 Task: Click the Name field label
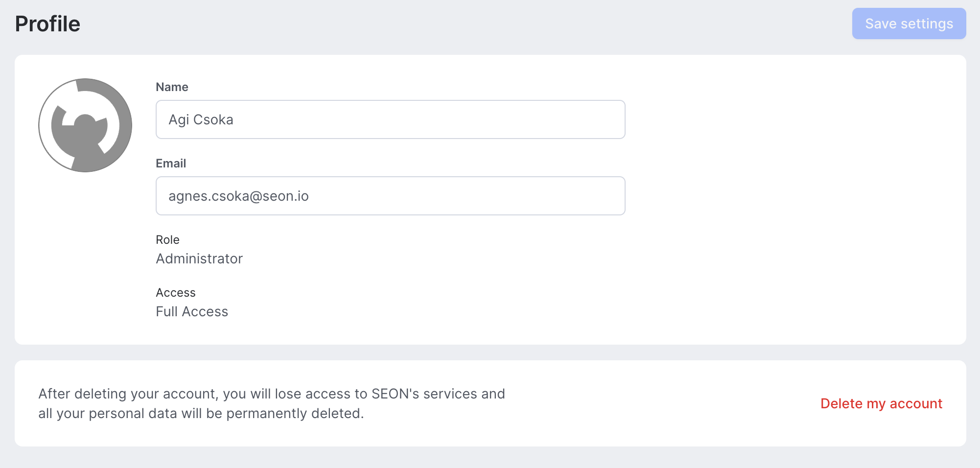(172, 87)
